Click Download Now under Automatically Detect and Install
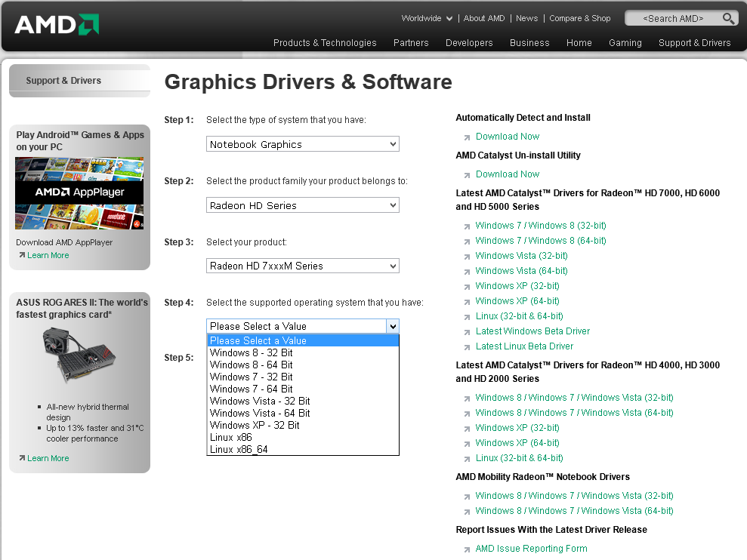Image resolution: width=747 pixels, height=560 pixels. [x=508, y=136]
